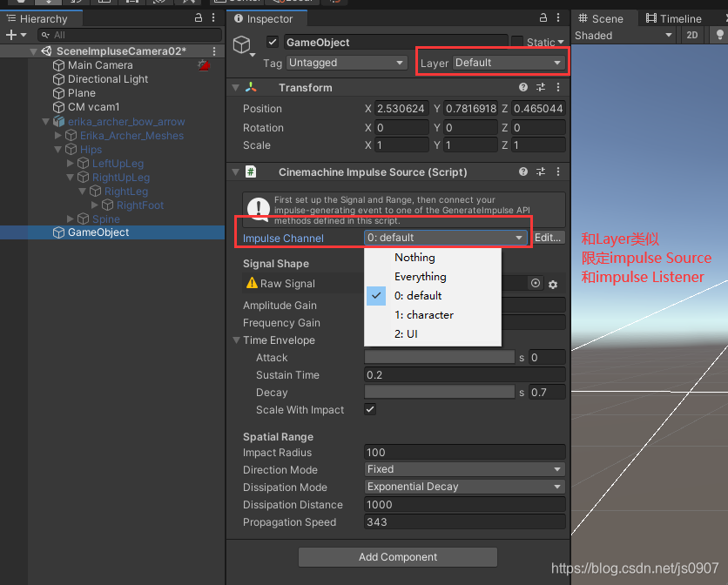
Task: Open the Transform component help icon
Action: click(523, 87)
